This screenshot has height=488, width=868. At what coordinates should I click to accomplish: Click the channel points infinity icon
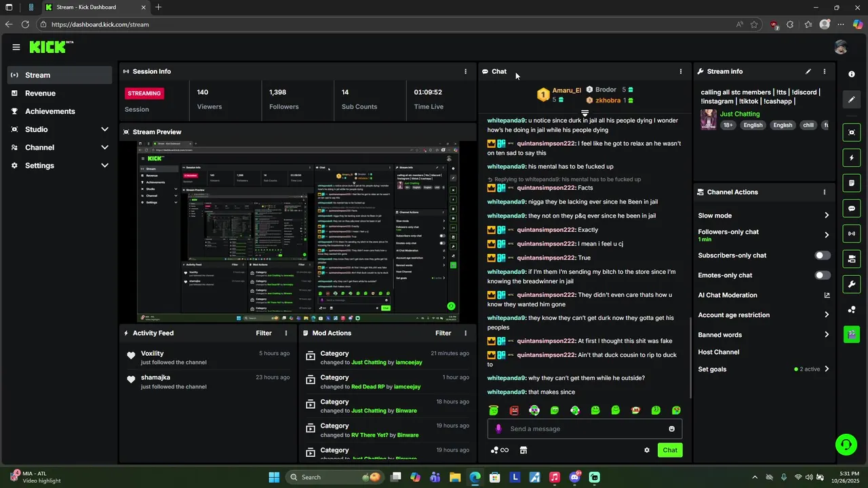(x=500, y=450)
